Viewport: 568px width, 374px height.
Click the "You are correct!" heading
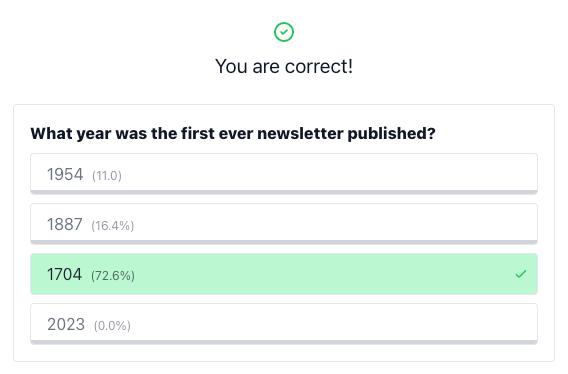coord(284,66)
